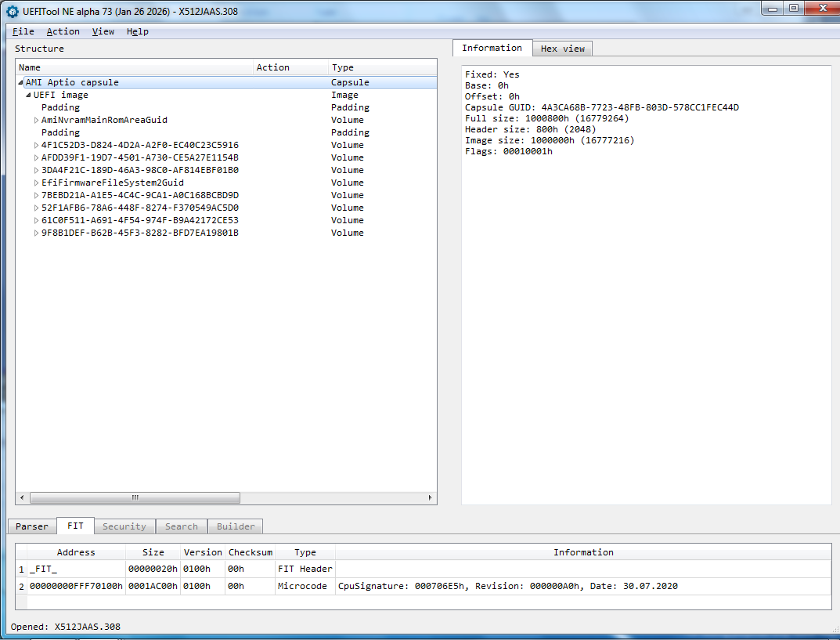Select the first Padding tree item

click(x=60, y=107)
